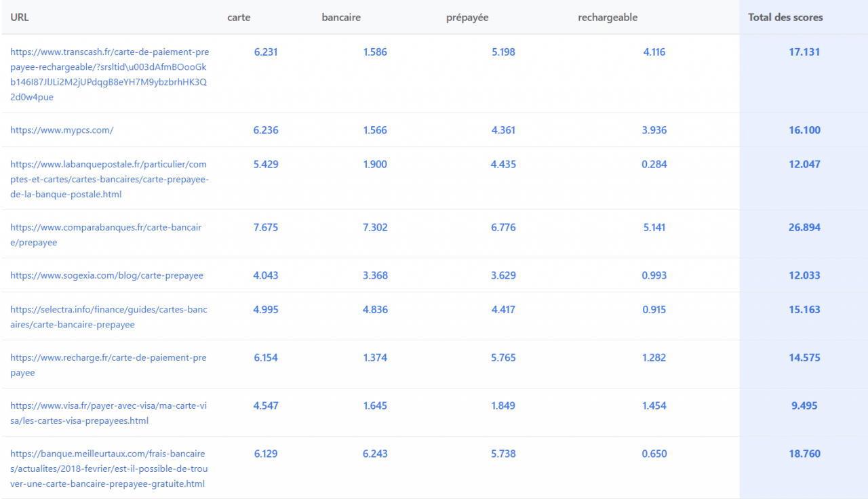
Task: Select bancaire score 1.374
Action: [x=375, y=357]
